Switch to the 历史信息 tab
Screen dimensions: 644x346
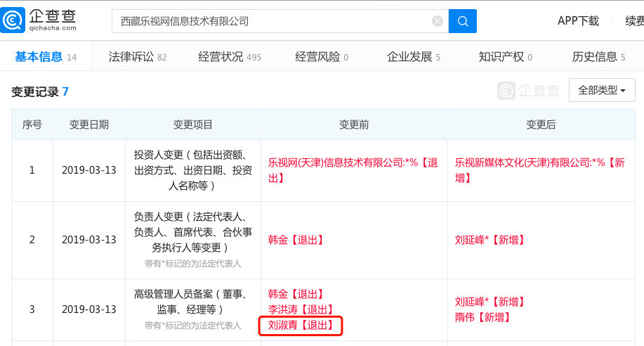598,57
